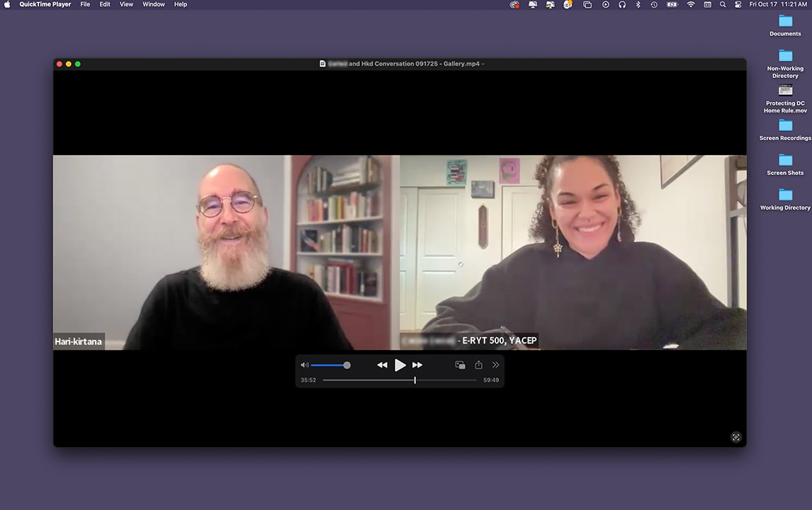812x510 pixels.
Task: Open the share menu icon
Action: (478, 365)
